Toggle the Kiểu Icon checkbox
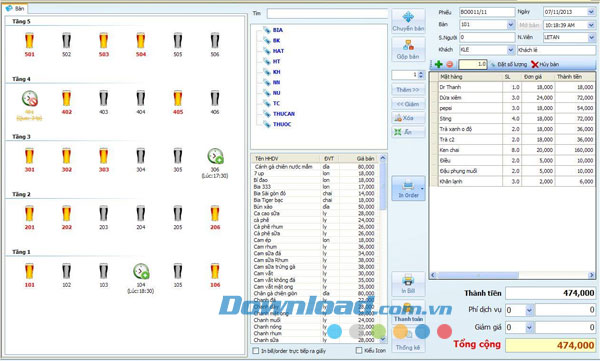 (359, 350)
